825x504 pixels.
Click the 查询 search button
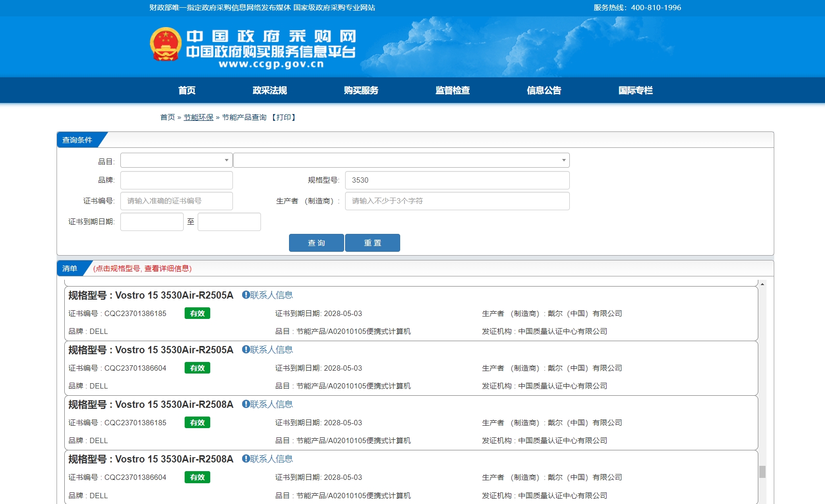tap(317, 243)
